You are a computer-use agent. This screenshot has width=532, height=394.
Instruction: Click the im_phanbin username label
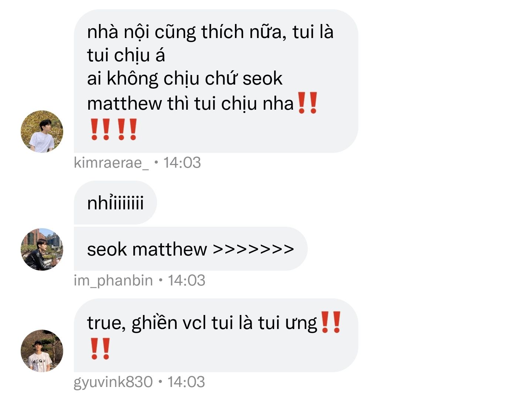pyautogui.click(x=113, y=280)
